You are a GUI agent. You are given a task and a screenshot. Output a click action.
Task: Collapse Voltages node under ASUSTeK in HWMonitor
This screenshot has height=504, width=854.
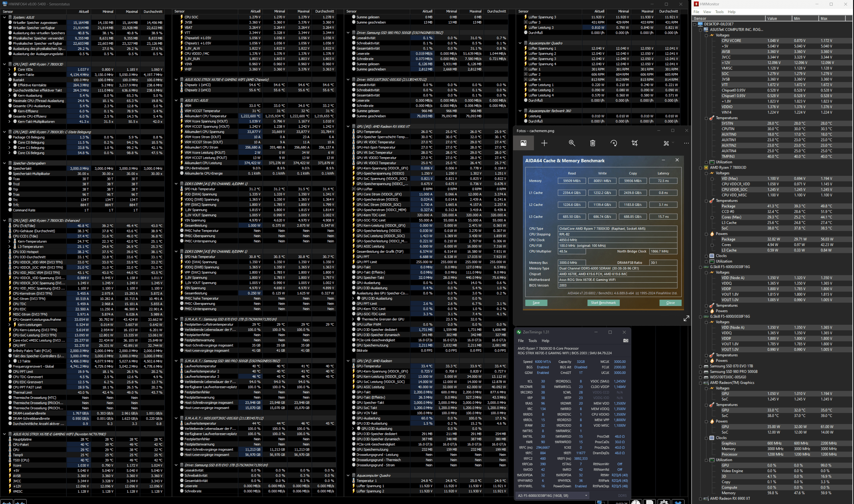(x=706, y=35)
